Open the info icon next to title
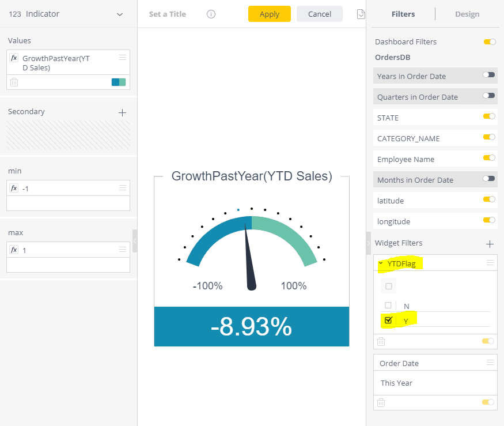The width and height of the screenshot is (504, 426). (x=211, y=14)
